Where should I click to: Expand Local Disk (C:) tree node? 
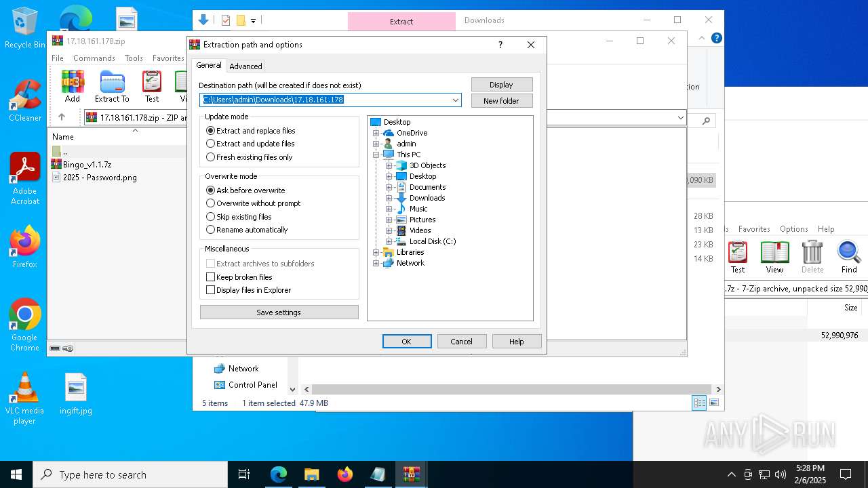point(389,241)
